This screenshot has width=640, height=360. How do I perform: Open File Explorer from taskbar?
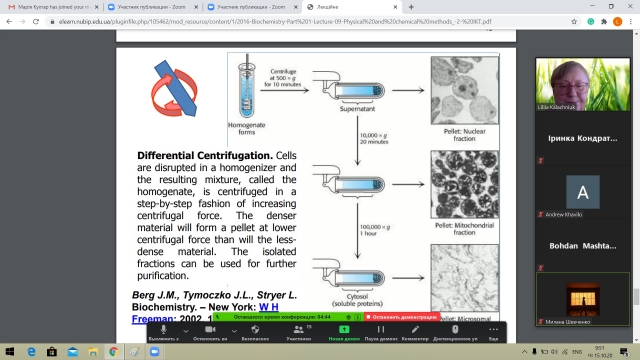93,352
